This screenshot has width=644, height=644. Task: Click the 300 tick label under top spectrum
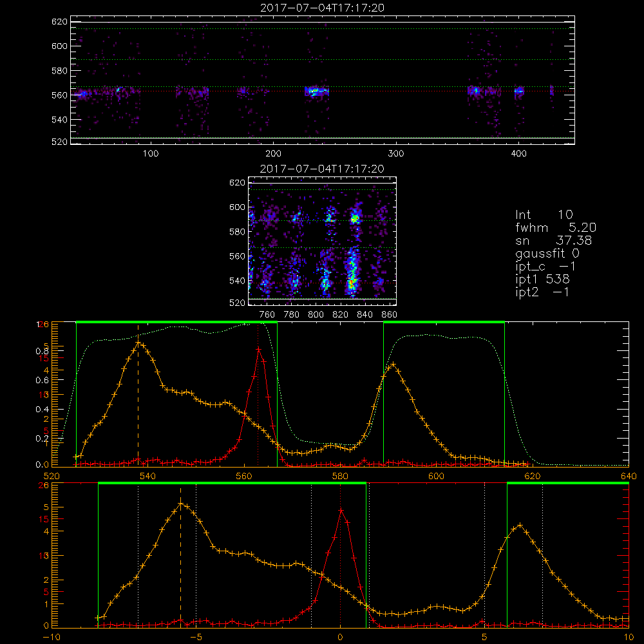coord(396,154)
